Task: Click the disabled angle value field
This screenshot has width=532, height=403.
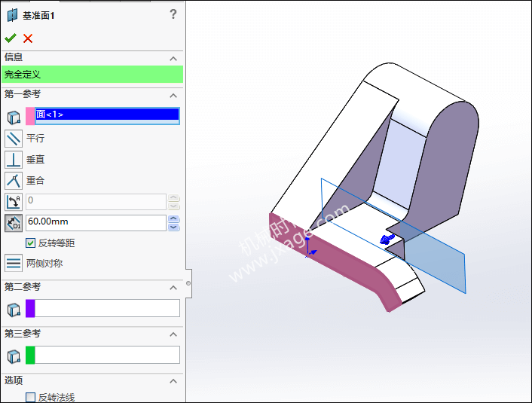Action: (x=96, y=202)
